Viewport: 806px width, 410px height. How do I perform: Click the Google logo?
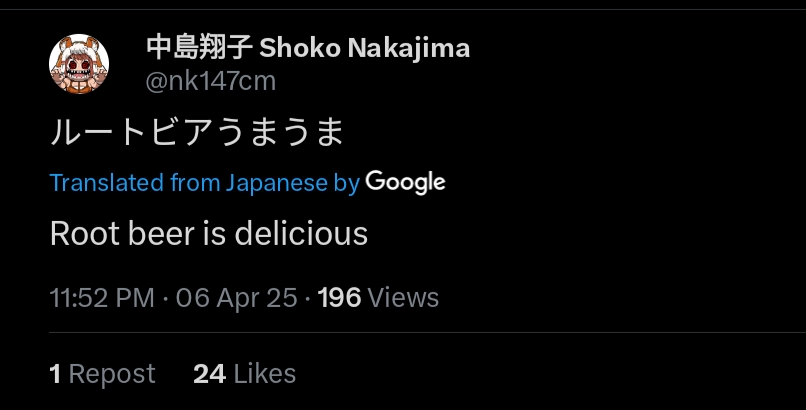click(x=405, y=182)
